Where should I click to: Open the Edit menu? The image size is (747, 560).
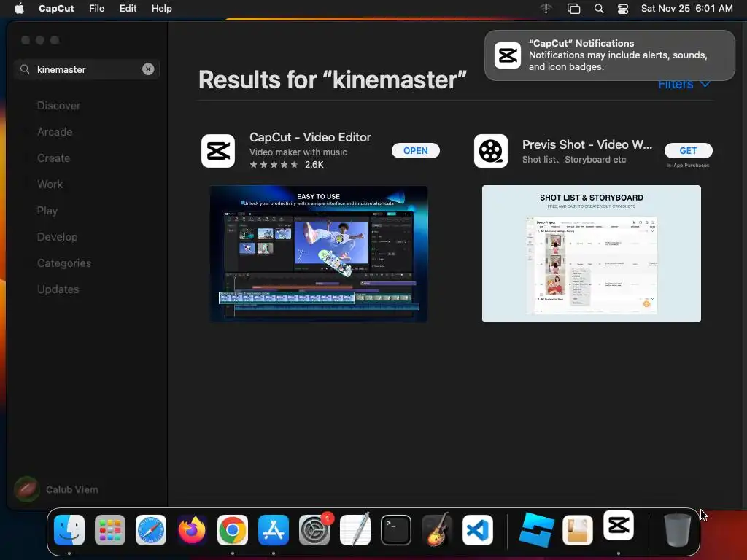(x=128, y=9)
